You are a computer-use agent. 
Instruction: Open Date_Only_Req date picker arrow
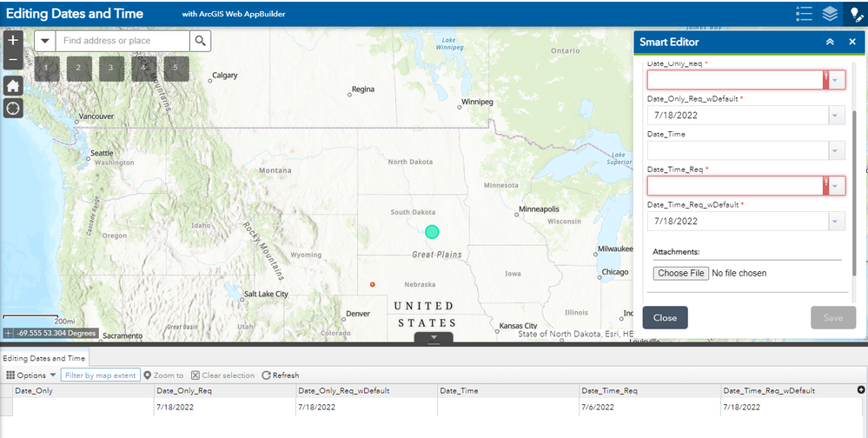coord(837,80)
